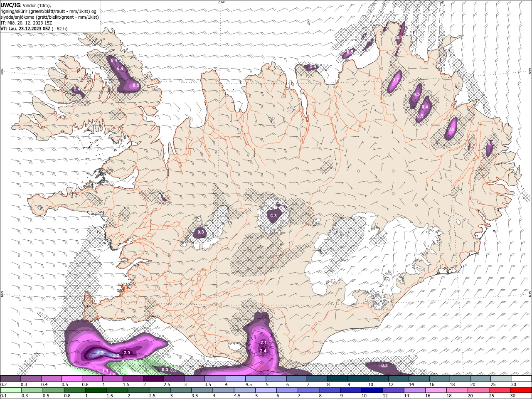The image size is (532, 399).
Task: Click the '0.4' label in the upper snow legend
Action: [44, 384]
